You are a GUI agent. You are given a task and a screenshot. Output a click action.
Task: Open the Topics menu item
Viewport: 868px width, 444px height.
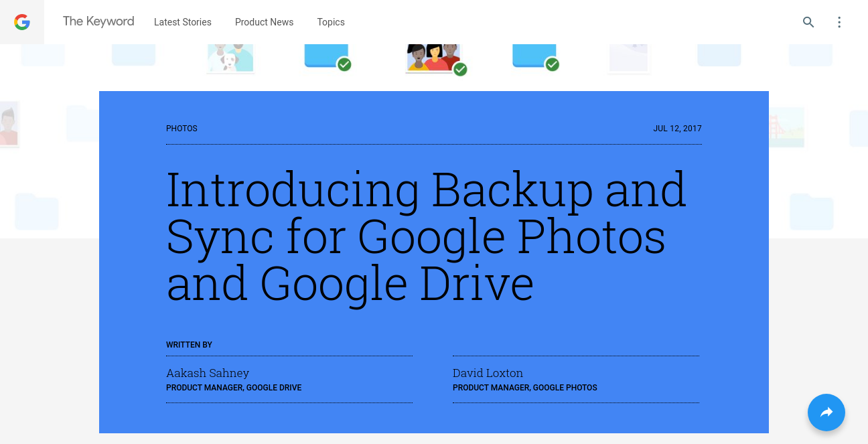[331, 22]
